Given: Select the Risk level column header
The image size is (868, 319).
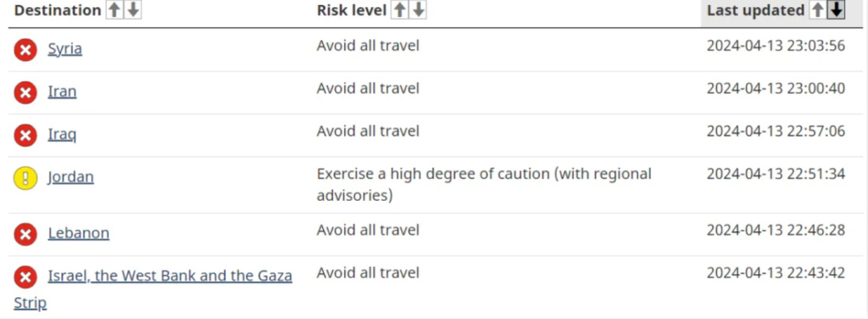Looking at the screenshot, I should click(x=351, y=10).
